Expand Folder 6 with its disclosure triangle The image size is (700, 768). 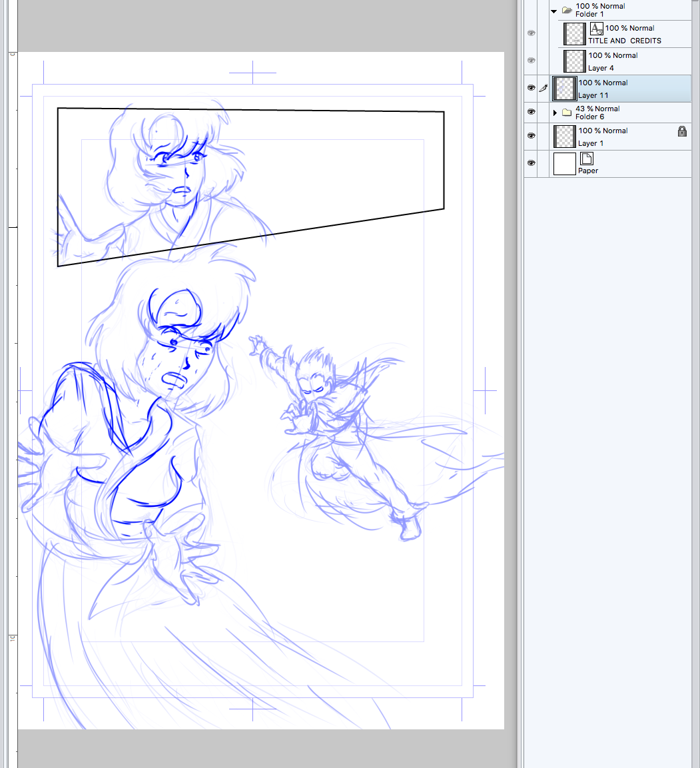[x=555, y=113]
